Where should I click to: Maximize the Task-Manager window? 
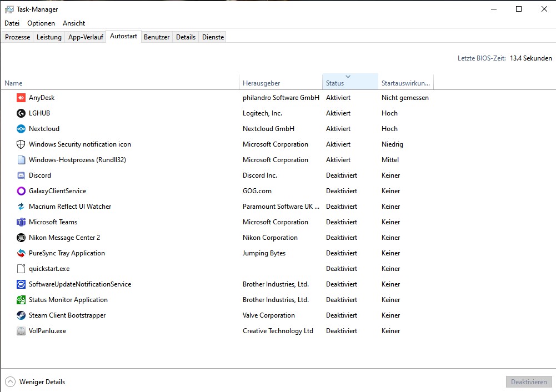click(519, 9)
